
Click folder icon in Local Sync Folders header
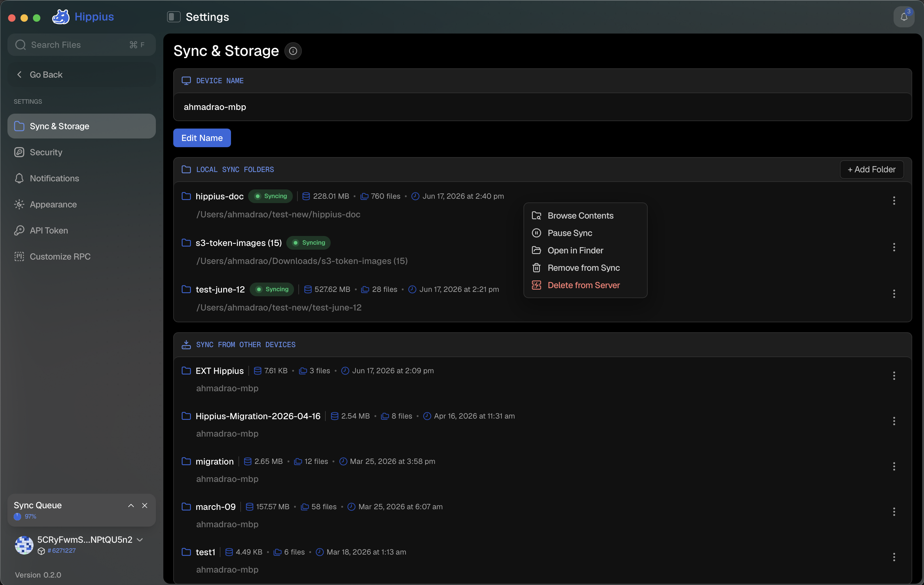186,169
